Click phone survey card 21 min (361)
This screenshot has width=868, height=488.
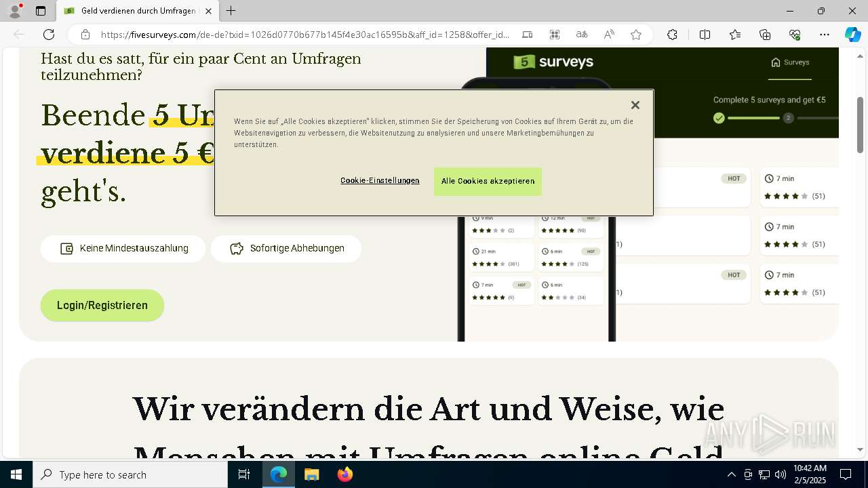[x=501, y=258]
